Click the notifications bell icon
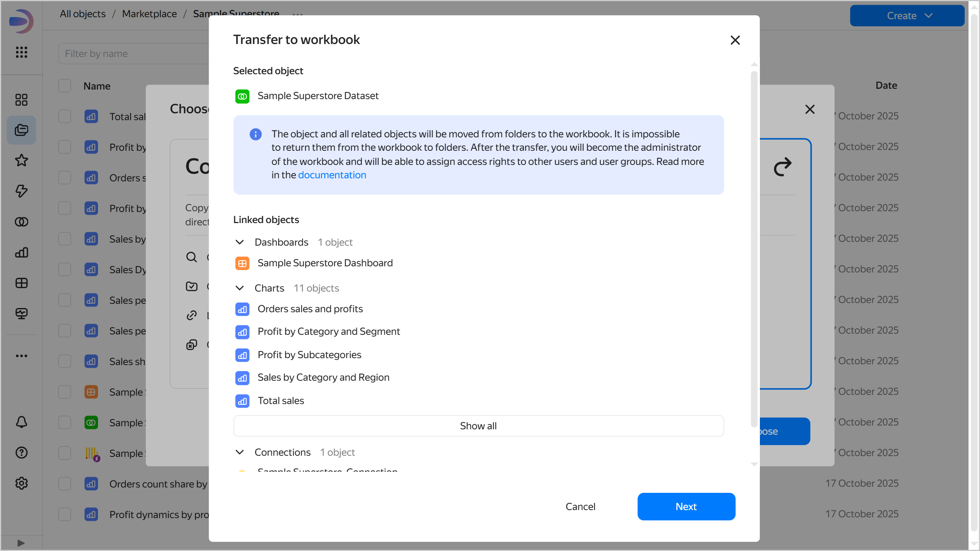Viewport: 980px width, 551px height. pyautogui.click(x=21, y=422)
